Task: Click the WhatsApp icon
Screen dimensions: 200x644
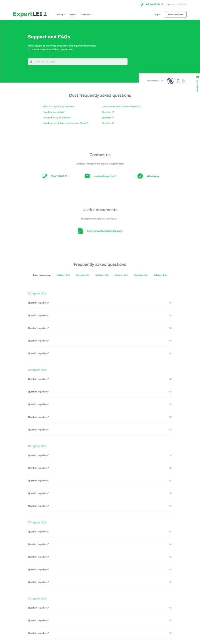Action: 140,176
